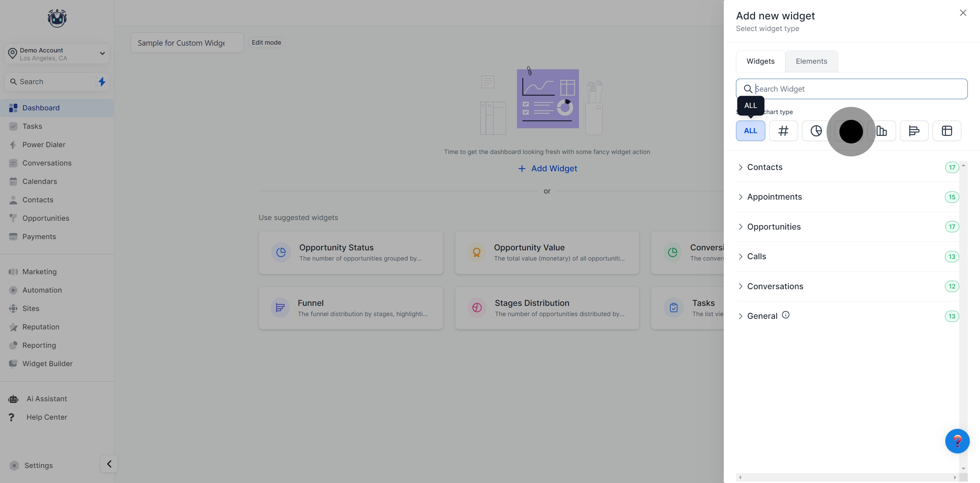980x483 pixels.
Task: Open the Ai Assistant
Action: pos(57,399)
